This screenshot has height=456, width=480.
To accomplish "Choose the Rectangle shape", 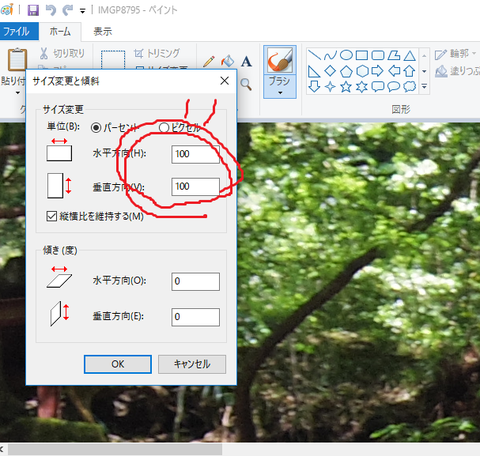I will [362, 55].
